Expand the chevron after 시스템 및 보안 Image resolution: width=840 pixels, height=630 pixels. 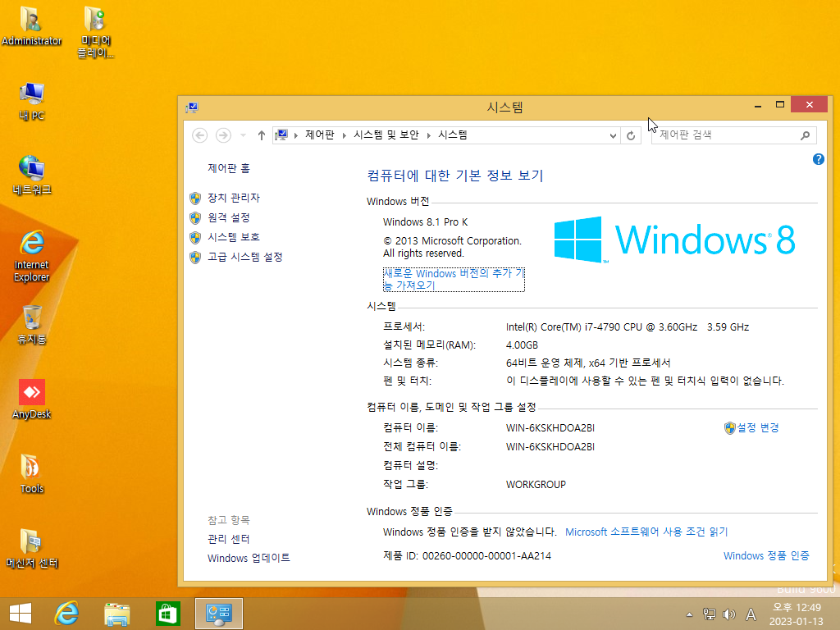428,135
